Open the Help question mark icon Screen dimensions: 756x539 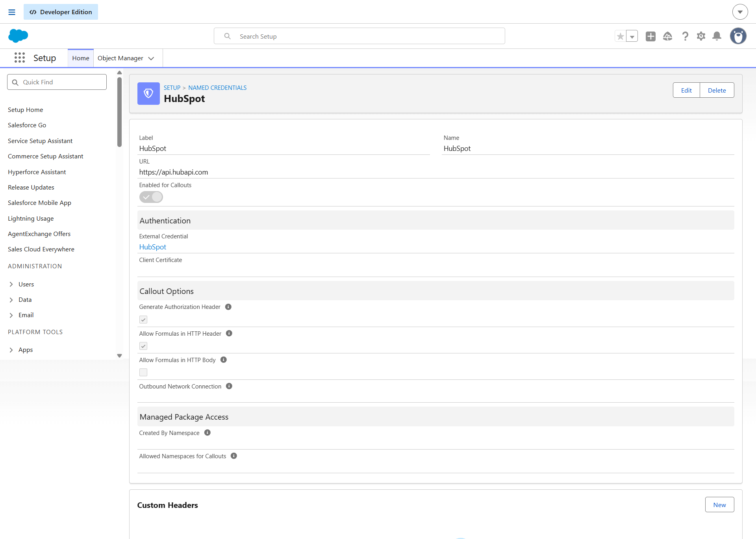(685, 36)
